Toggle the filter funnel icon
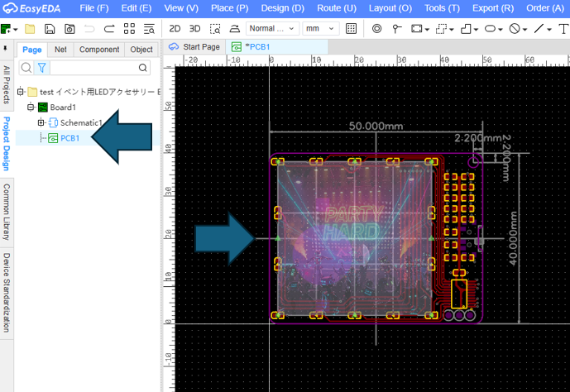This screenshot has height=392, width=570. point(42,68)
